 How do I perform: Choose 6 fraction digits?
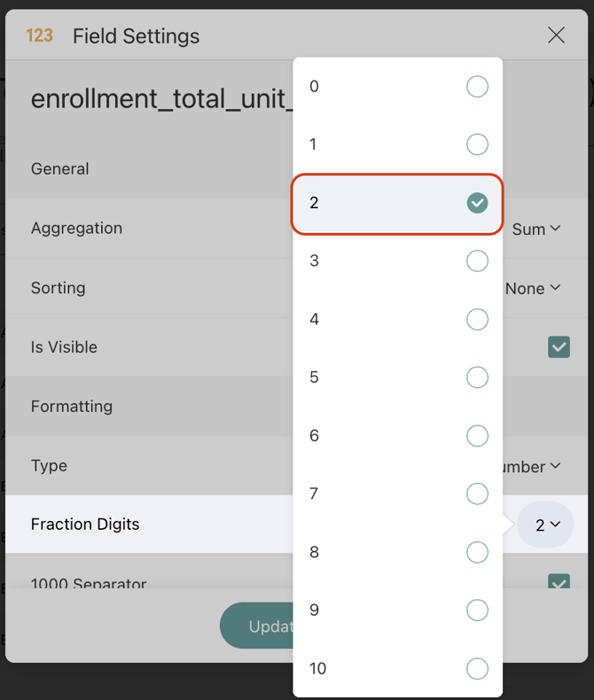coord(477,436)
